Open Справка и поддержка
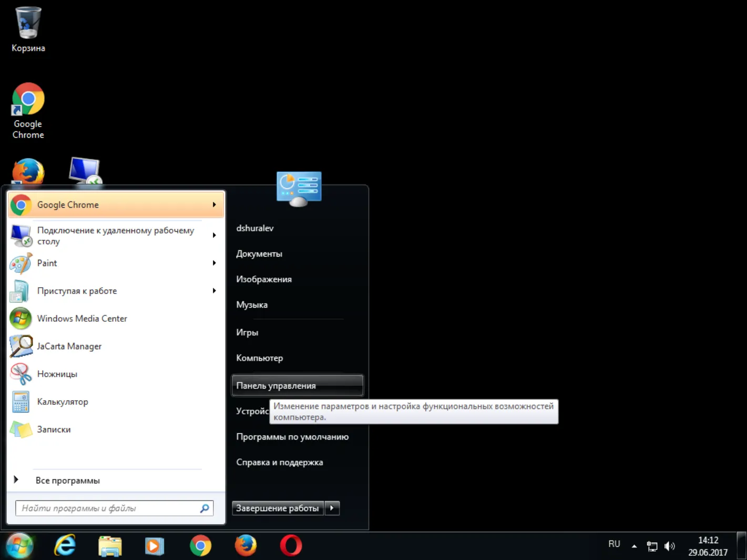Viewport: 747px width, 560px height. coord(297,463)
